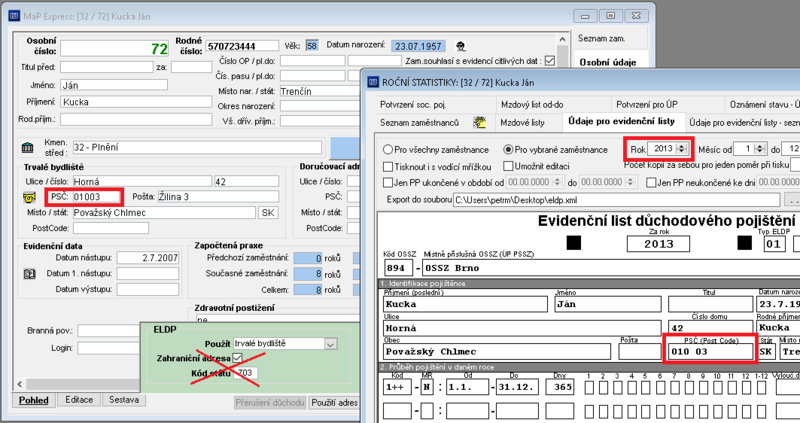The image size is (800, 423).
Task: Click the Místo / stát field Považský Chlmec
Action: tap(164, 213)
